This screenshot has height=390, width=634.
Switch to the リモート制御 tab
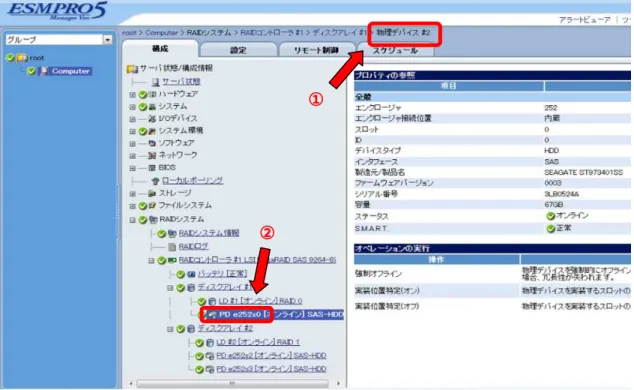click(316, 50)
